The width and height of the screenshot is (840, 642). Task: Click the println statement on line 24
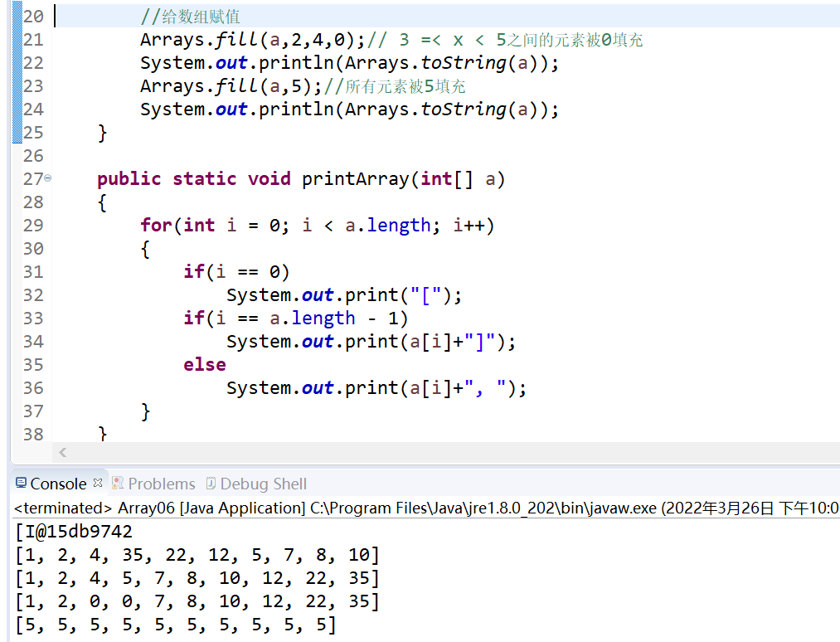349,109
